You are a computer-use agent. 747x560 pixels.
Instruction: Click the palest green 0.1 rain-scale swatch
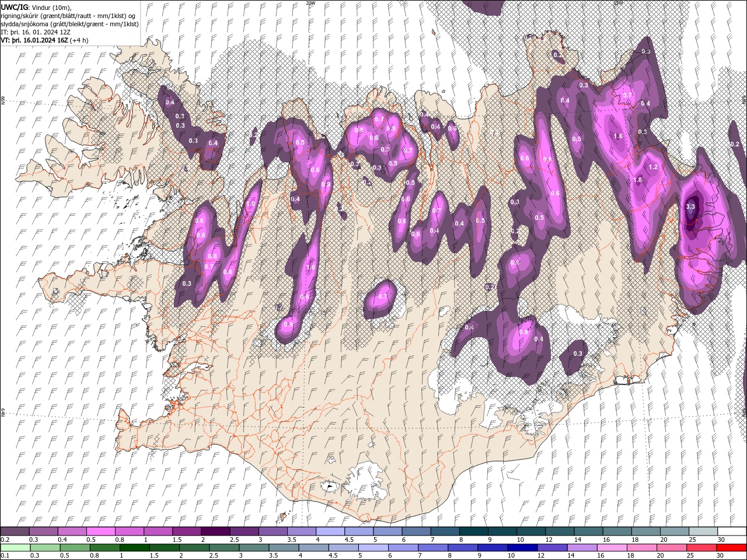15,547
